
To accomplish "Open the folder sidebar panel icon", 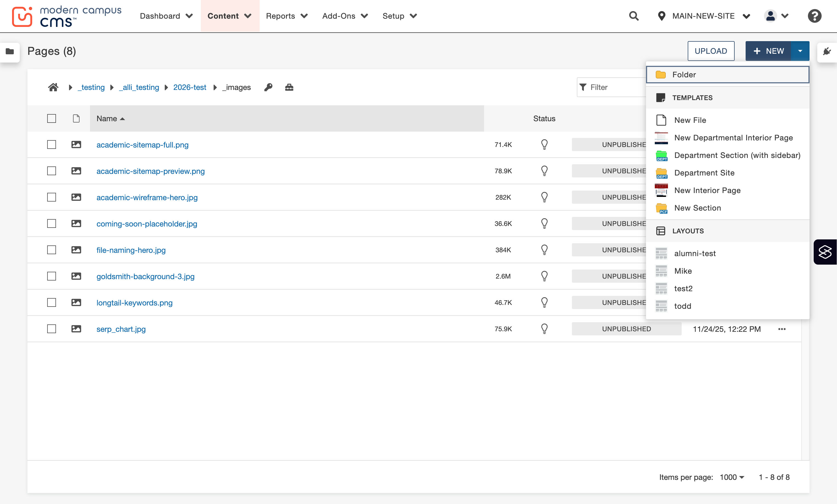I will click(x=10, y=51).
